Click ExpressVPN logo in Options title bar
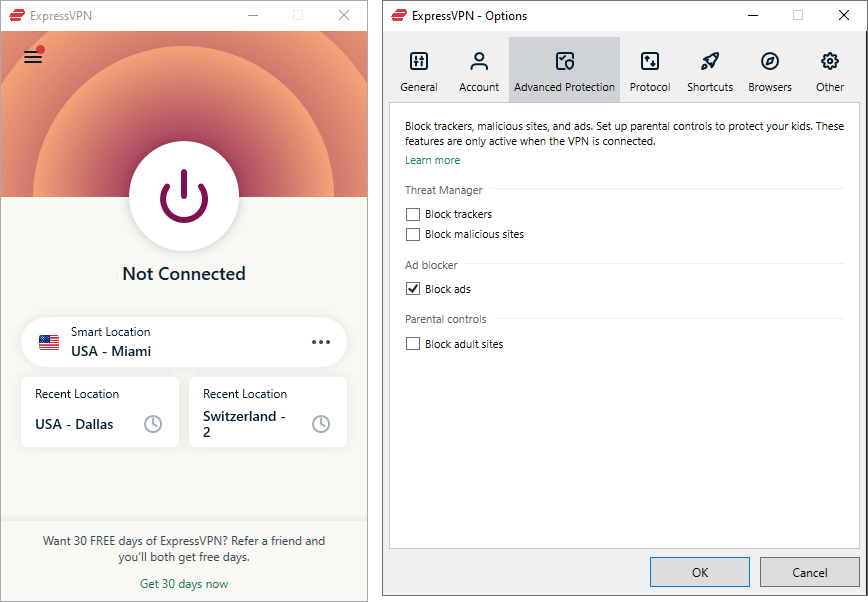Screen dimensions: 868x602 coord(399,16)
